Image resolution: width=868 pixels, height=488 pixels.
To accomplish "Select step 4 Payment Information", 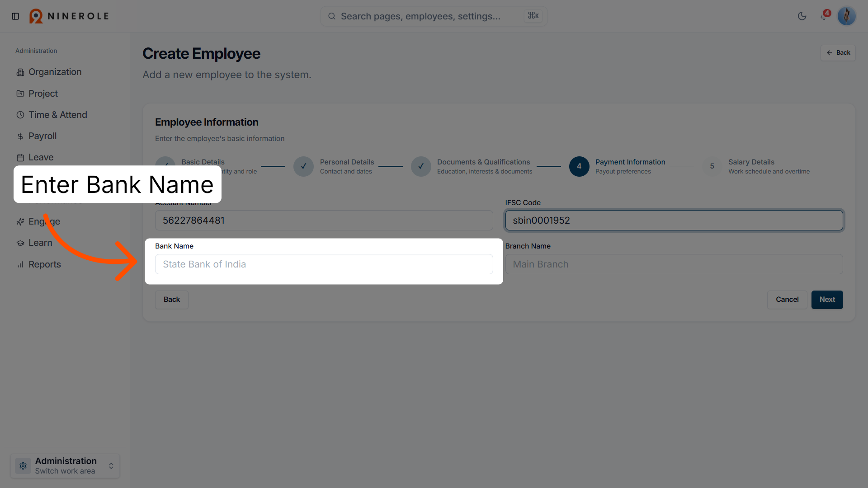I will click(x=579, y=166).
